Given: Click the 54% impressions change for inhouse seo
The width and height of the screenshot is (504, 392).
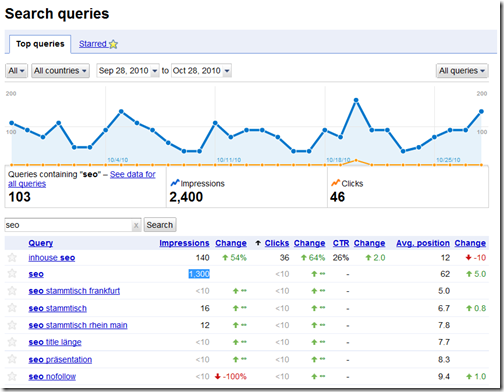Looking at the screenshot, I should (x=234, y=258).
